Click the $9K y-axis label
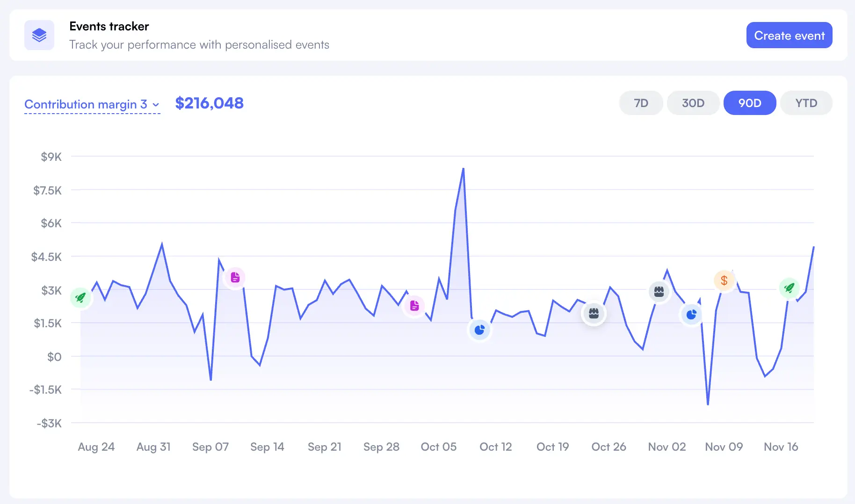Screen dimensions: 855x504 point(51,157)
